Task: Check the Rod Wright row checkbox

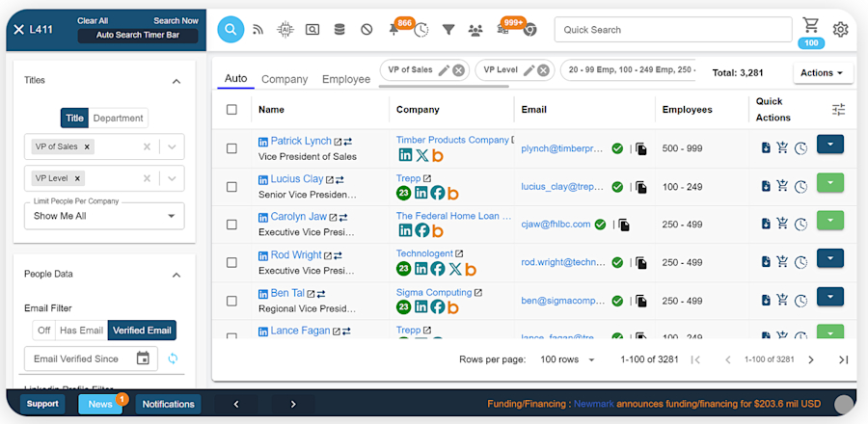Action: (231, 262)
